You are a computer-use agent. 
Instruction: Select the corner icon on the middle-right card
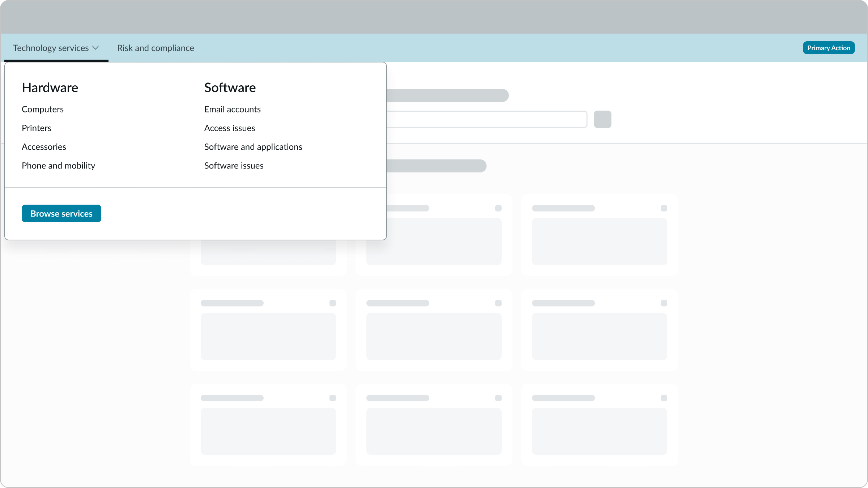point(664,303)
